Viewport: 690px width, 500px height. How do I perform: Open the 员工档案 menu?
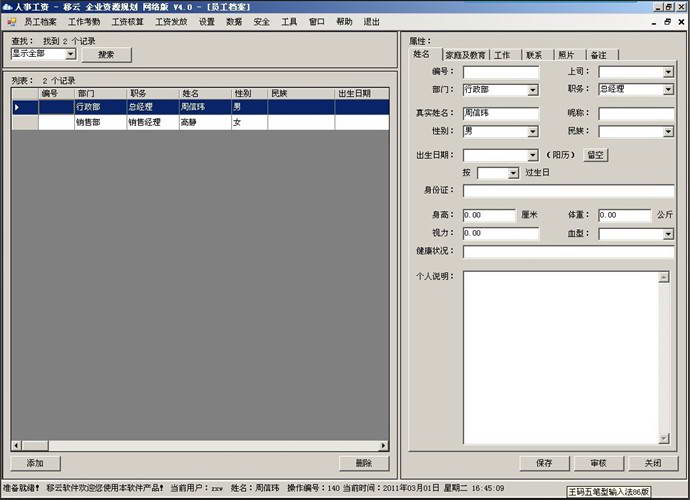pyautogui.click(x=40, y=22)
